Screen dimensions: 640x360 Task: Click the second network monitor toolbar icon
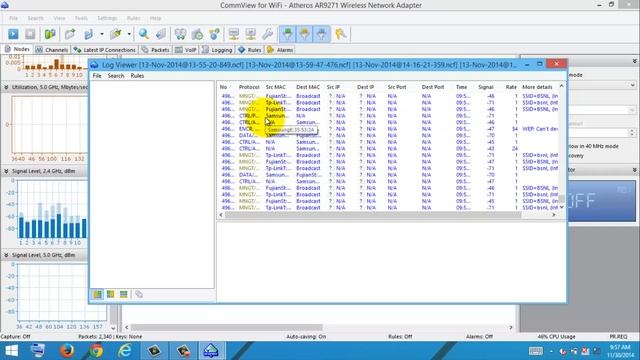(x=251, y=34)
